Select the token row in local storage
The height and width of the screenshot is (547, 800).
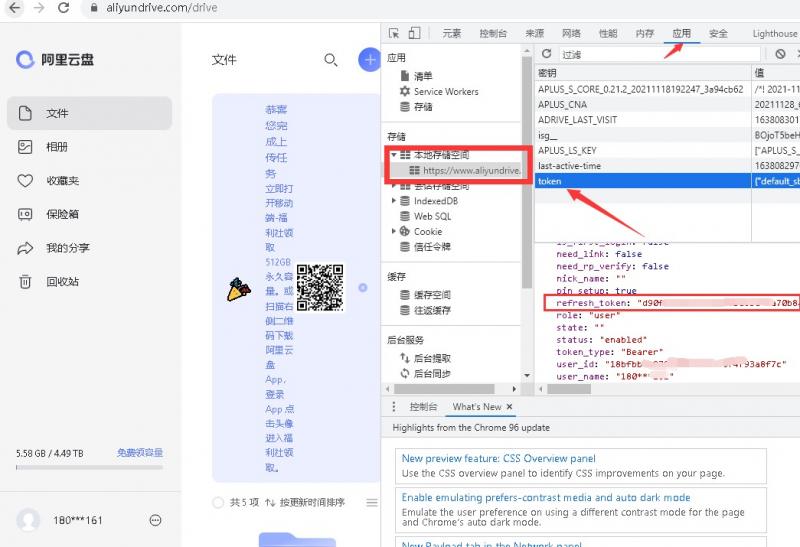[x=667, y=181]
